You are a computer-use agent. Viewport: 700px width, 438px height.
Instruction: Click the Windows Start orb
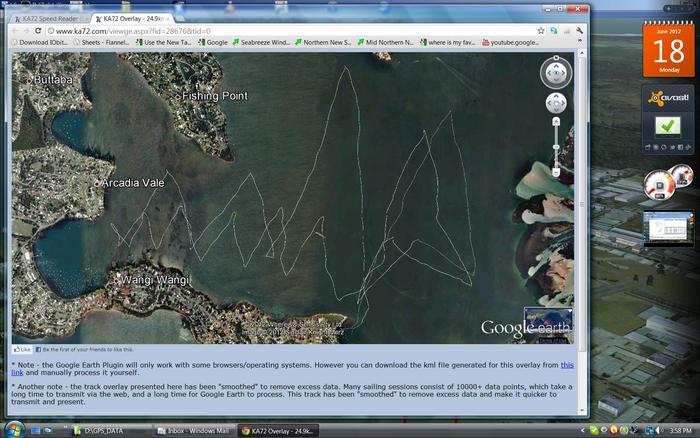point(11,429)
